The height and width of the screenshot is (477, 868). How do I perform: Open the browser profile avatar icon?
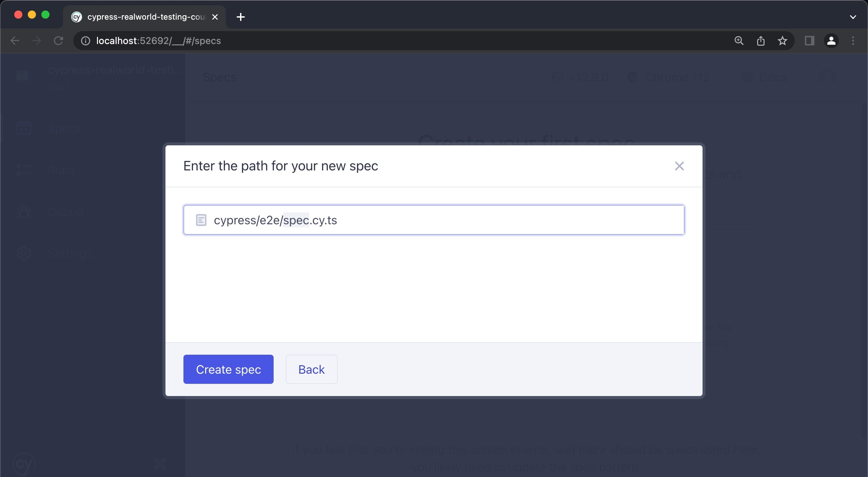(832, 41)
